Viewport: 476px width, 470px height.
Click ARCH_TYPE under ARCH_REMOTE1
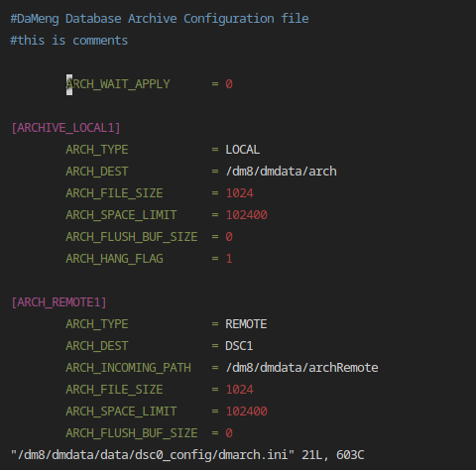pos(97,324)
